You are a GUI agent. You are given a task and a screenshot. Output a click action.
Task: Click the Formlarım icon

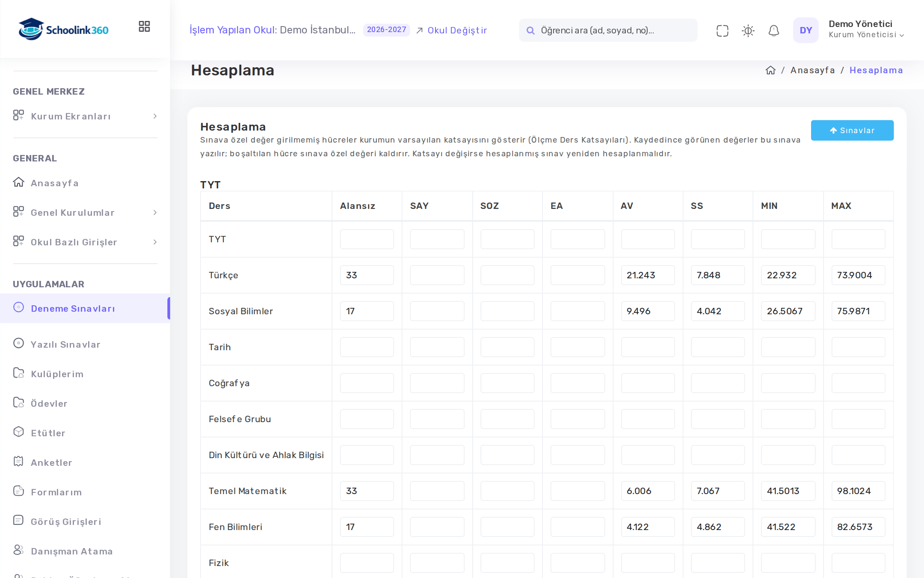coord(18,491)
